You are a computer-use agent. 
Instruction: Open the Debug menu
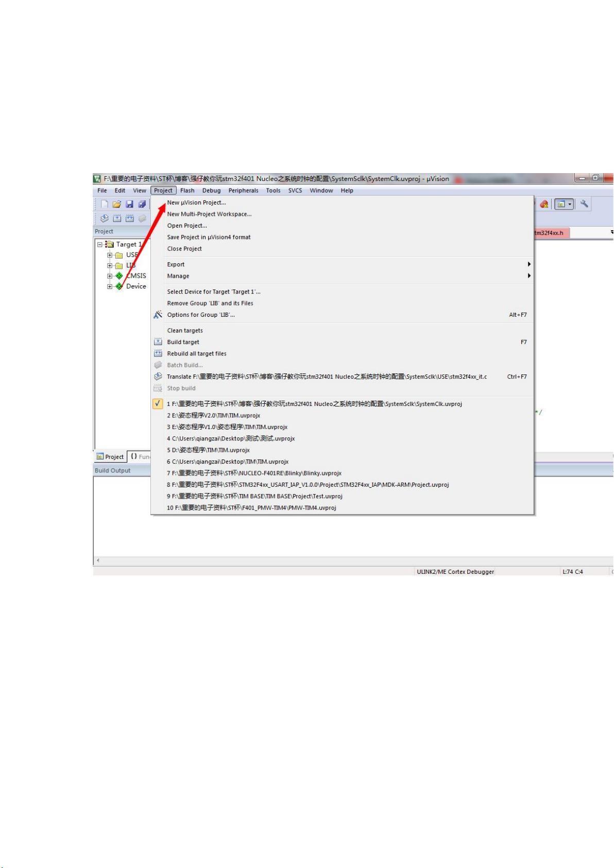click(211, 191)
